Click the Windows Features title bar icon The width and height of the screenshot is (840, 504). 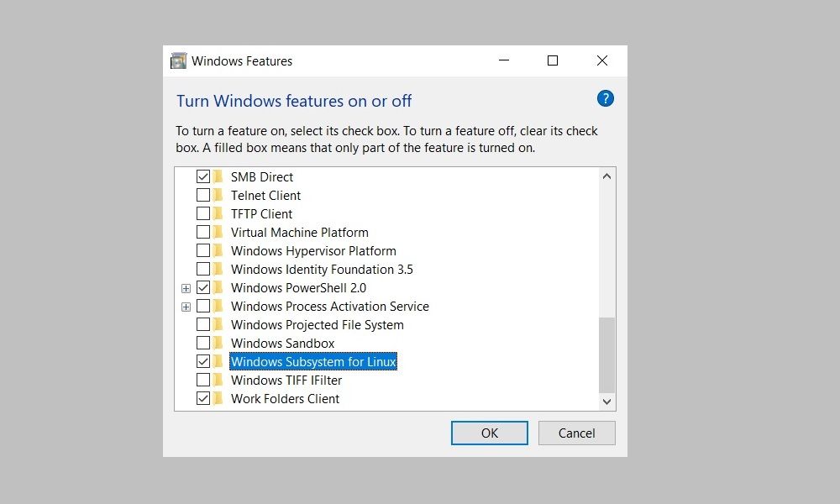click(178, 60)
